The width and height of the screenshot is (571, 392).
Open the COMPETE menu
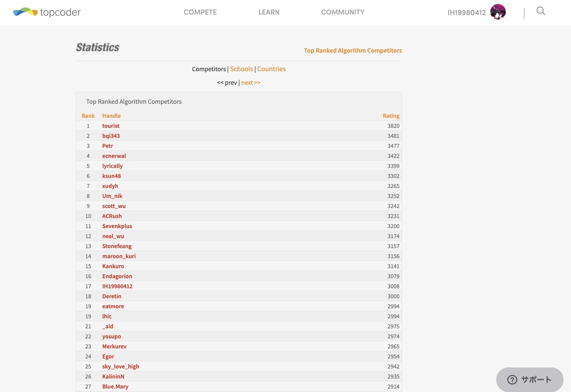tap(200, 12)
